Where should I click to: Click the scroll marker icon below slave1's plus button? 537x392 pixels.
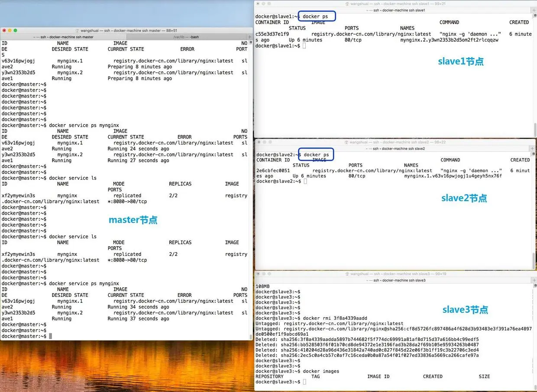533,16
